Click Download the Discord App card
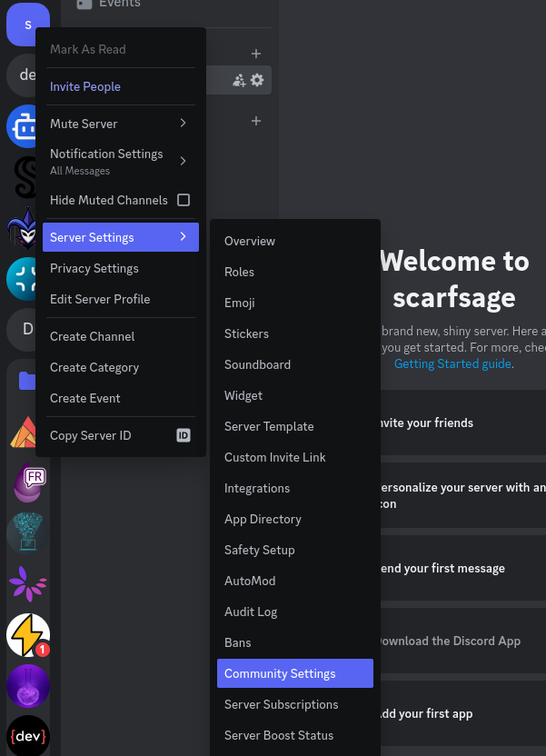The height and width of the screenshot is (756, 546). click(x=463, y=641)
